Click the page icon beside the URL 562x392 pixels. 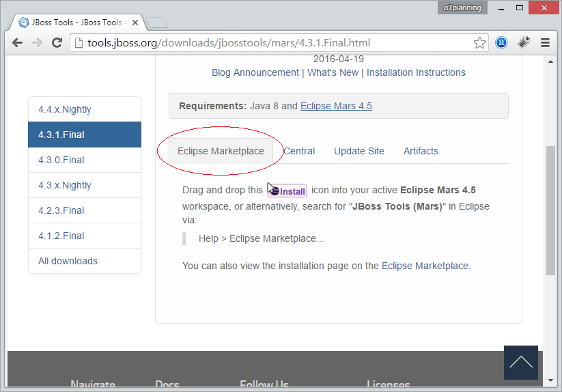[x=79, y=43]
